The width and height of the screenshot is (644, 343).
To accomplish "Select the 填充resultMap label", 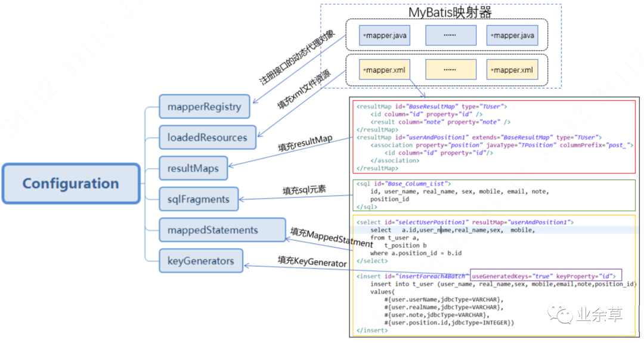I will (305, 143).
